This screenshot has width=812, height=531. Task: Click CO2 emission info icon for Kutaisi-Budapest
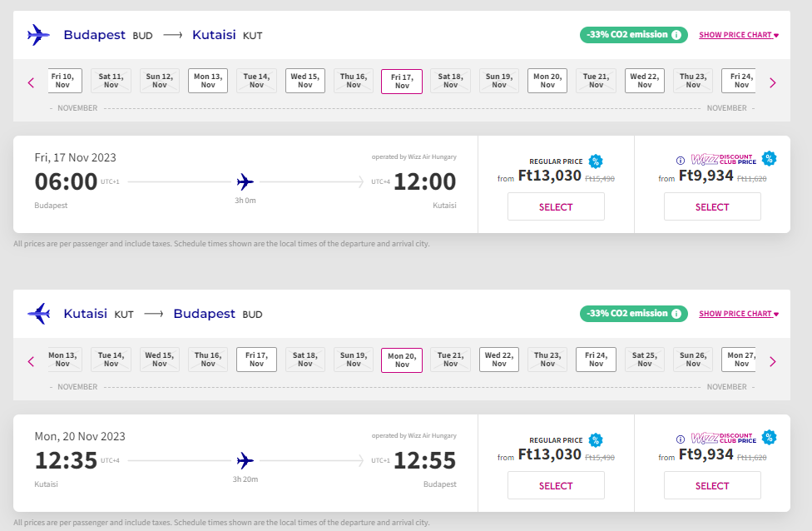click(x=676, y=314)
